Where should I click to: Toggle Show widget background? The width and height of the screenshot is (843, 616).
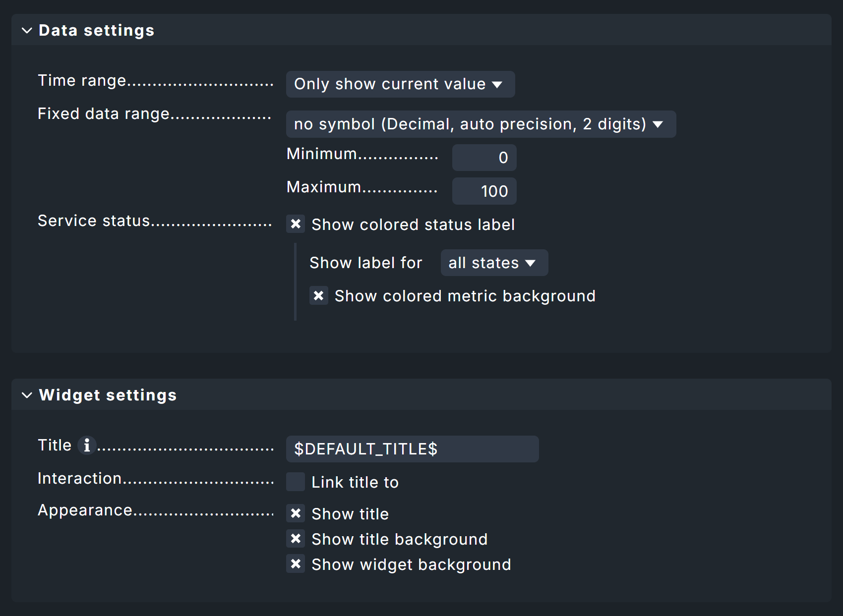[x=296, y=564]
